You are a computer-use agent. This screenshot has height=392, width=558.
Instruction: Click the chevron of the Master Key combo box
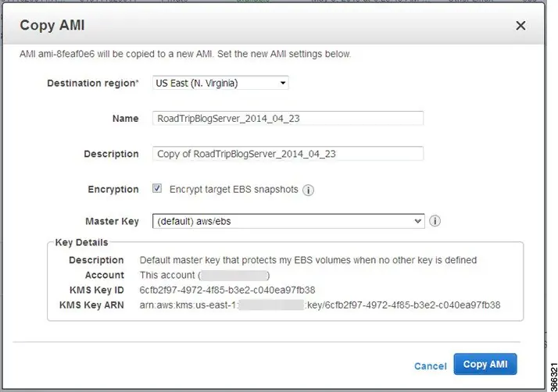coord(418,221)
